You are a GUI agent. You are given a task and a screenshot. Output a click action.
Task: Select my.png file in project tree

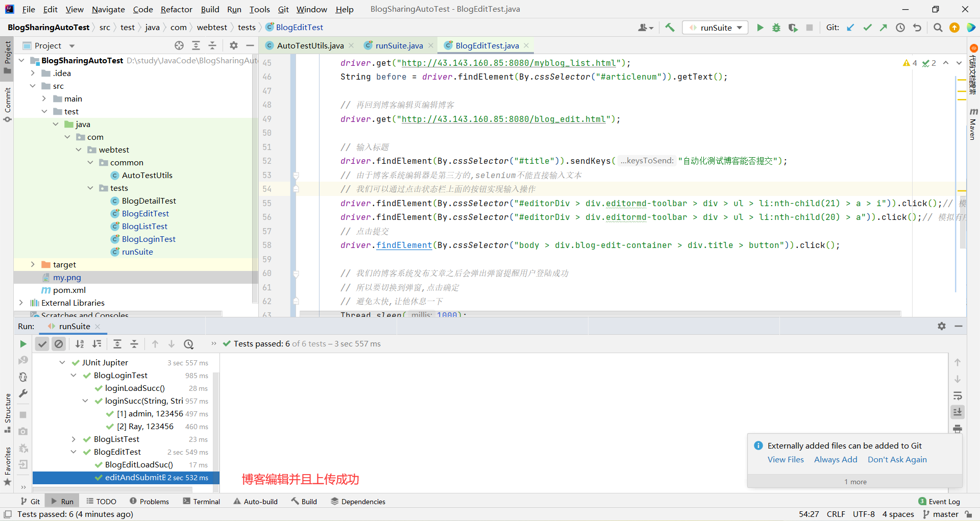[67, 277]
